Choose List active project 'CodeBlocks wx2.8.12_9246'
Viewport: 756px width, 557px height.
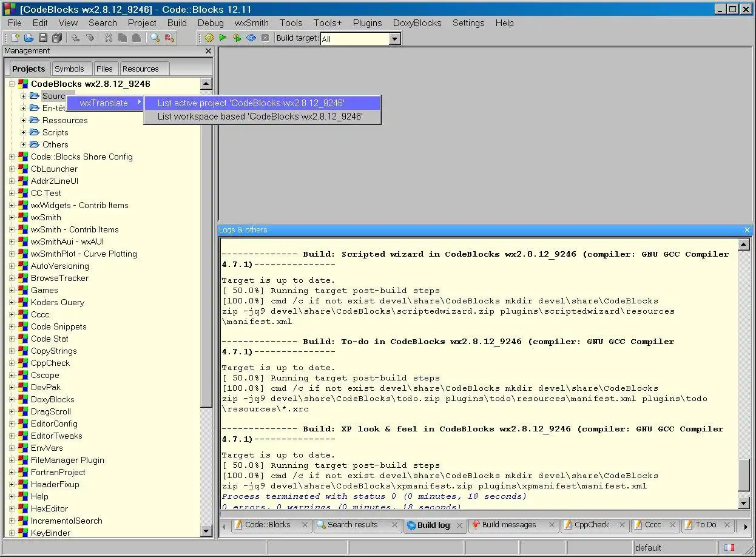tap(262, 103)
